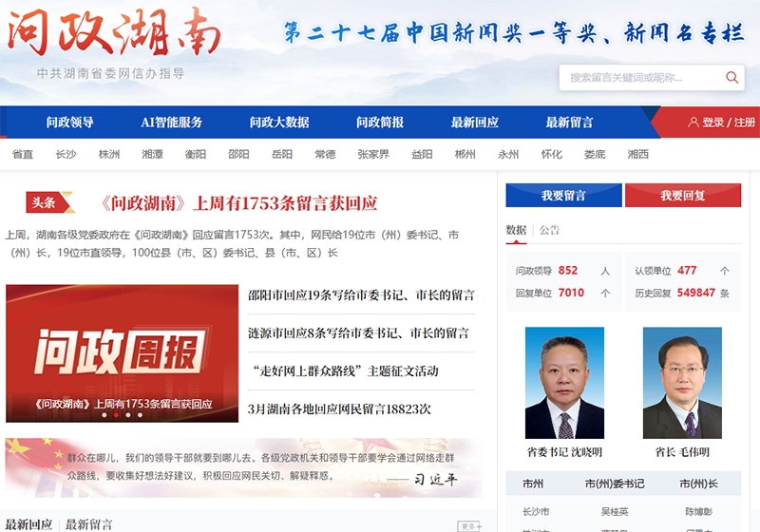Click the blue 我要留言 button
The width and height of the screenshot is (760, 532).
click(563, 196)
